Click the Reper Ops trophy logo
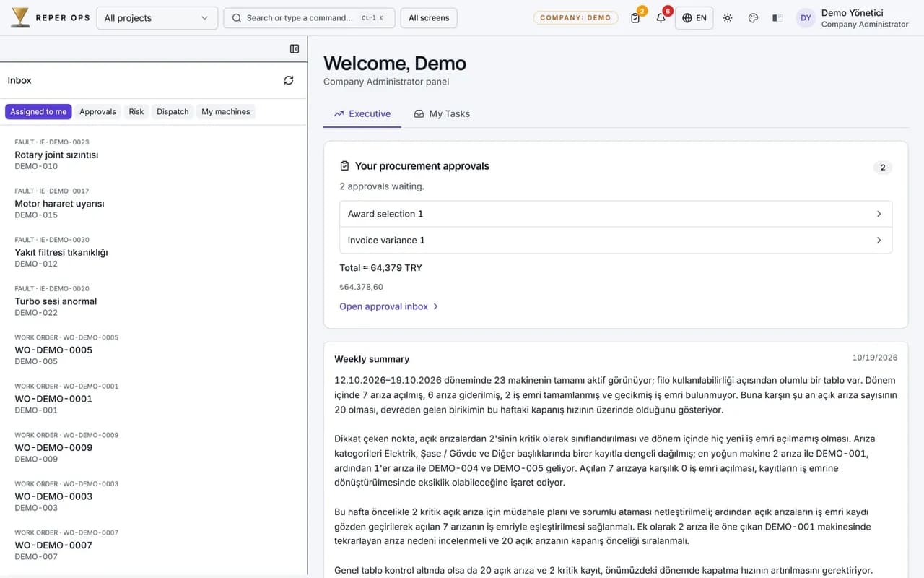This screenshot has width=924, height=578. (x=20, y=17)
